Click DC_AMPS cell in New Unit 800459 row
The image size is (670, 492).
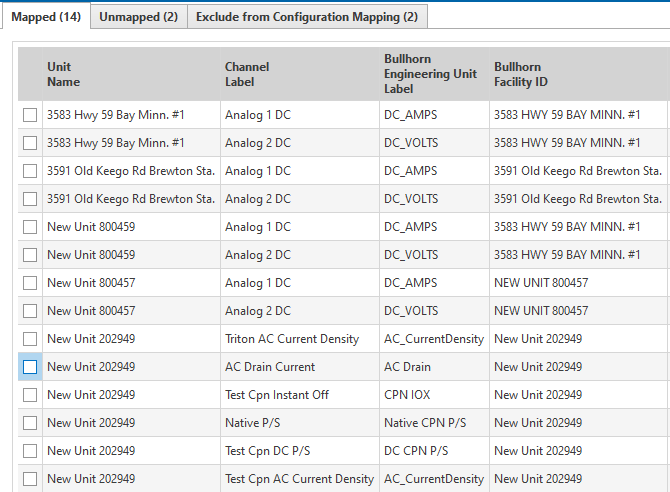434,227
